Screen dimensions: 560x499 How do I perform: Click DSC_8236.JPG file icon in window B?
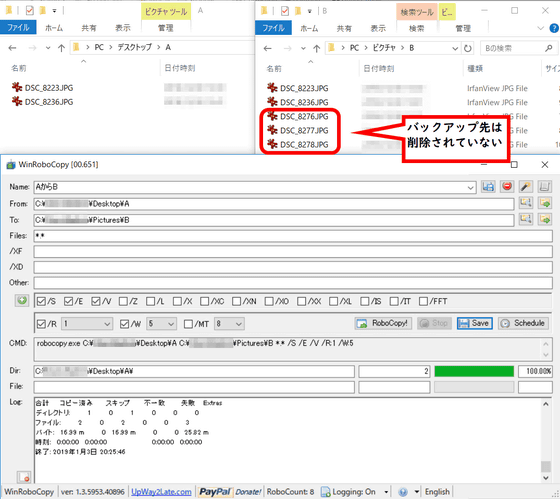tap(272, 102)
